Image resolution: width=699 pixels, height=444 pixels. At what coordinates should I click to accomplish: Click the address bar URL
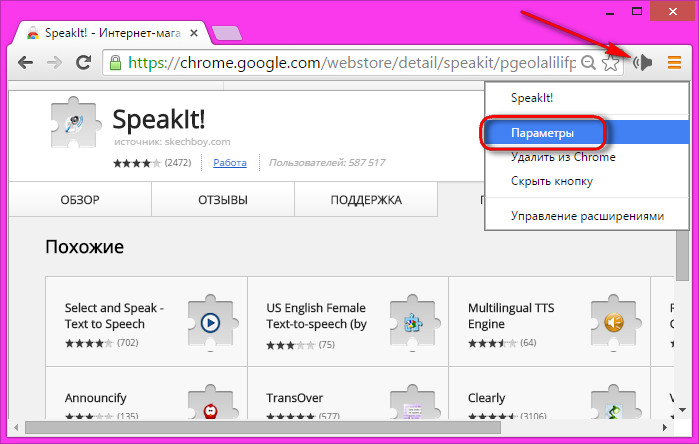(352, 63)
